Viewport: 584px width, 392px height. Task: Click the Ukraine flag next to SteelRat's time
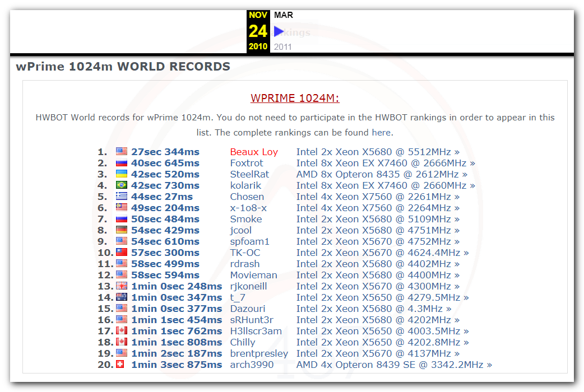tap(122, 174)
